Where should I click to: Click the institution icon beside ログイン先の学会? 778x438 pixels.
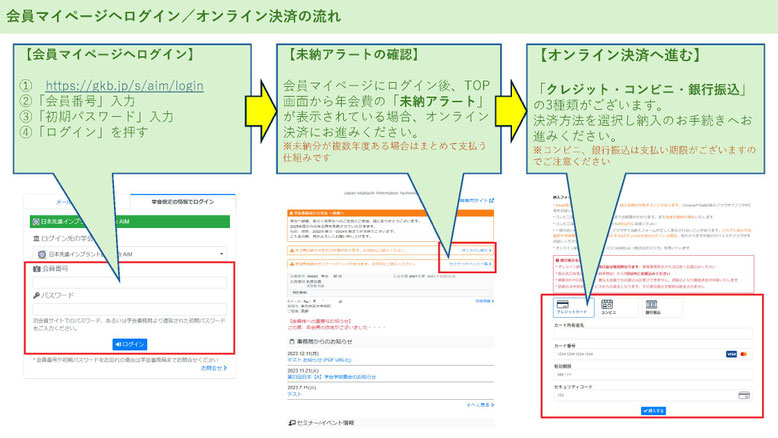(x=36, y=239)
